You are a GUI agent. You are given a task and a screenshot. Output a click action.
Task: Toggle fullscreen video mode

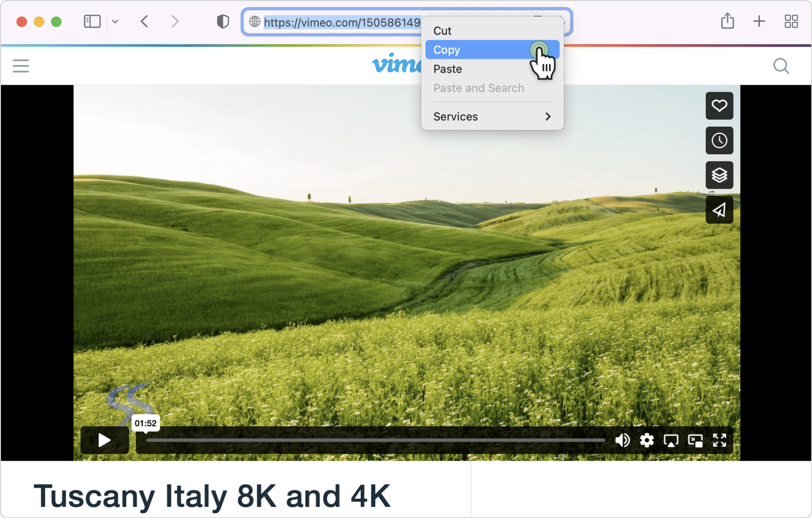tap(719, 440)
